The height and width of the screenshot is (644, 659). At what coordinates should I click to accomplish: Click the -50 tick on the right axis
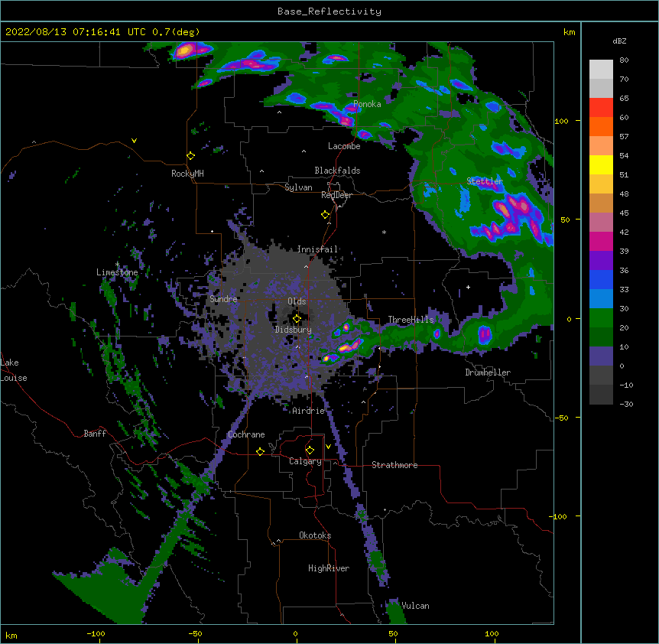561,418
